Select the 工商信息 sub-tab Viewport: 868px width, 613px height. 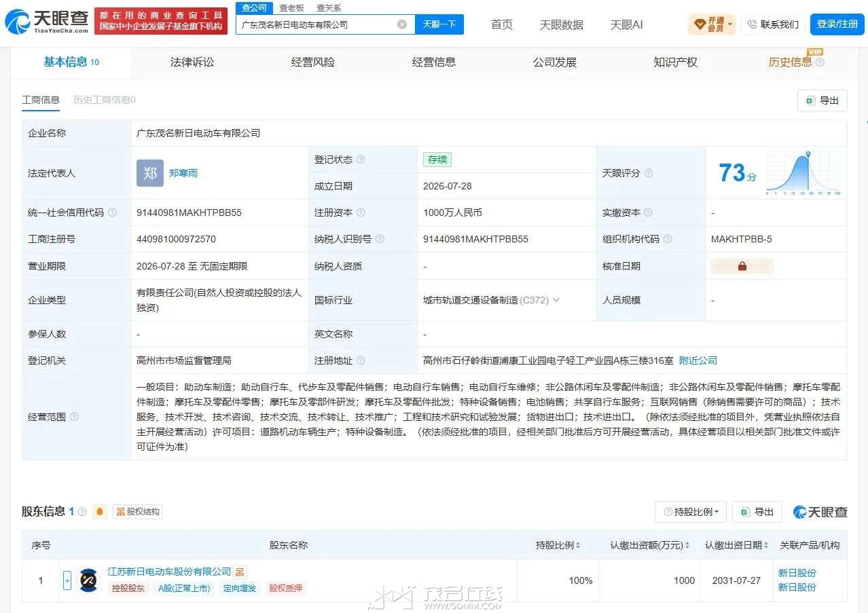pyautogui.click(x=41, y=100)
